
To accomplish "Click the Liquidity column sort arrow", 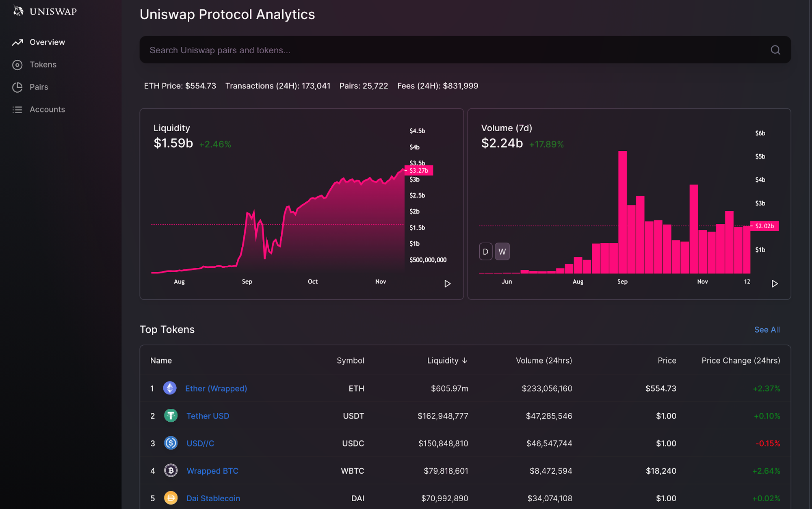I will click(465, 361).
